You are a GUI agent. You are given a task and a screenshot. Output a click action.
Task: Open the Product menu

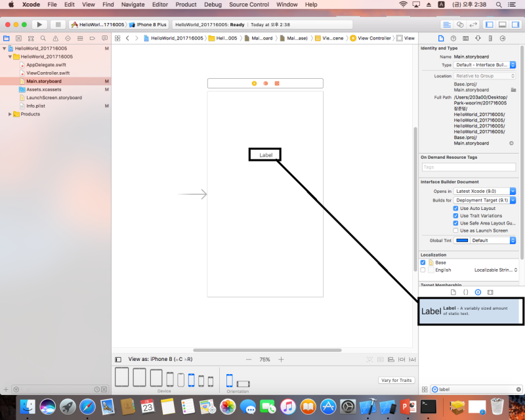tap(186, 5)
